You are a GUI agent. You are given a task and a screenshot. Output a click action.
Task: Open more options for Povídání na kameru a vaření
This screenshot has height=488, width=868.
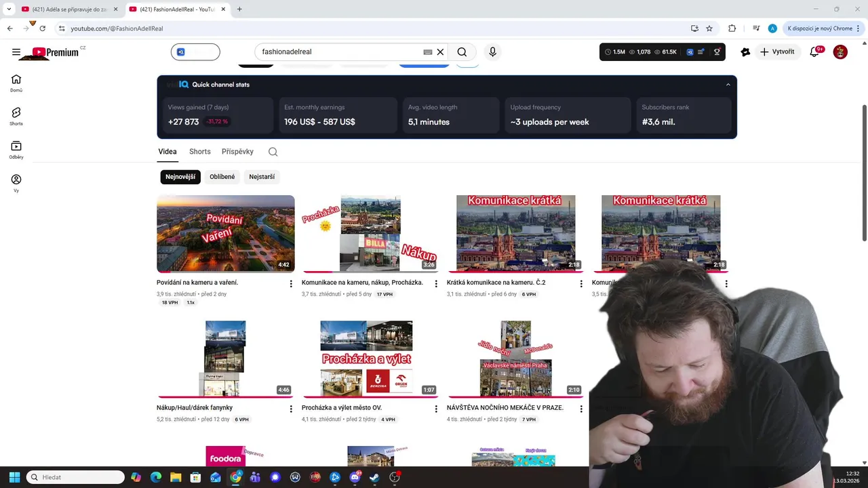coord(291,284)
